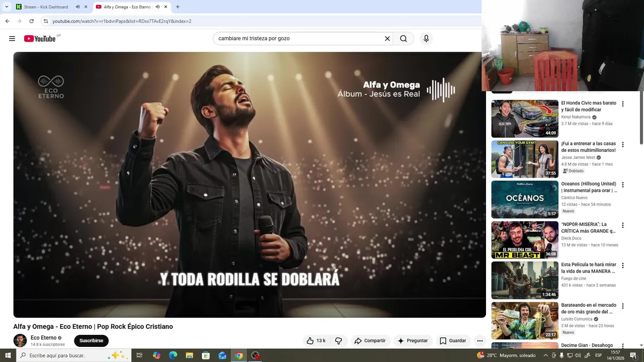The height and width of the screenshot is (362, 644).
Task: Open Windows notification center icon
Action: point(634,355)
